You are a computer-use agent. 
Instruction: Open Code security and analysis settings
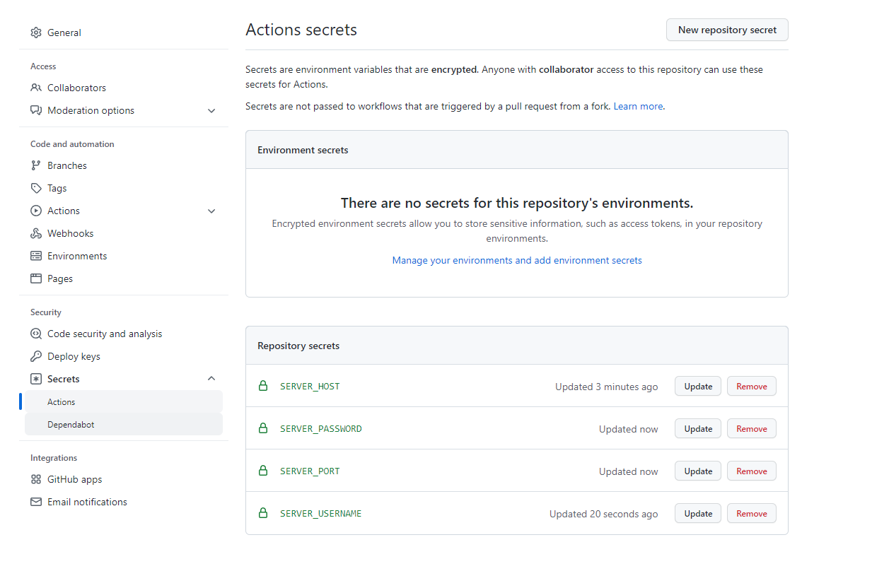[105, 334]
